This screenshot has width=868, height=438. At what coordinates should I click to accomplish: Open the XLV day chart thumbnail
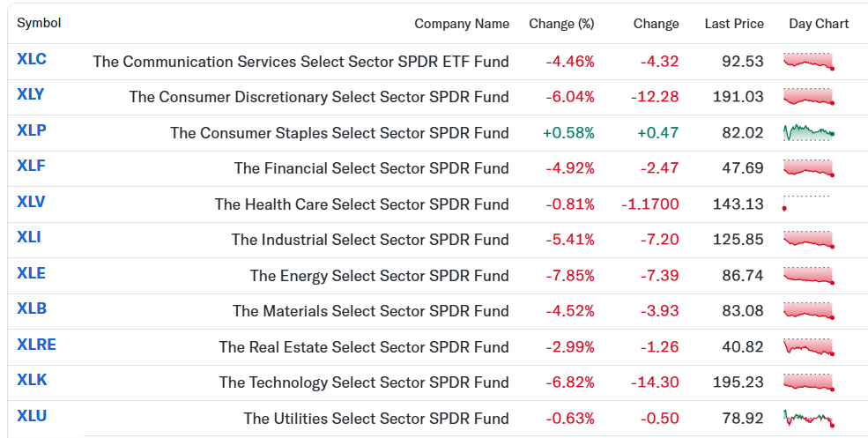point(807,204)
